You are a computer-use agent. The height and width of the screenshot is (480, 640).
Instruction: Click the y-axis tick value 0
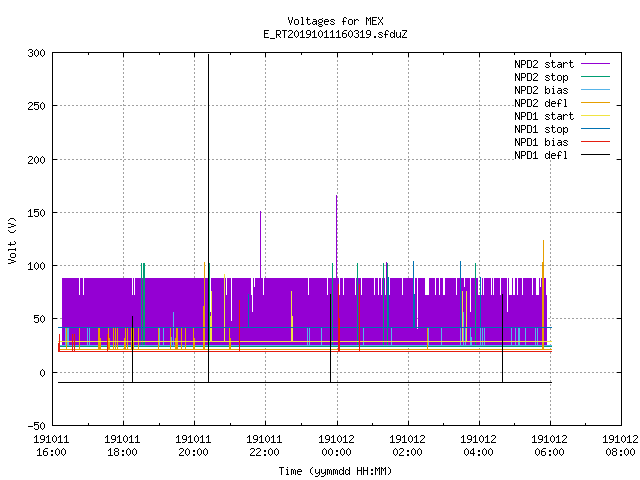(42, 373)
